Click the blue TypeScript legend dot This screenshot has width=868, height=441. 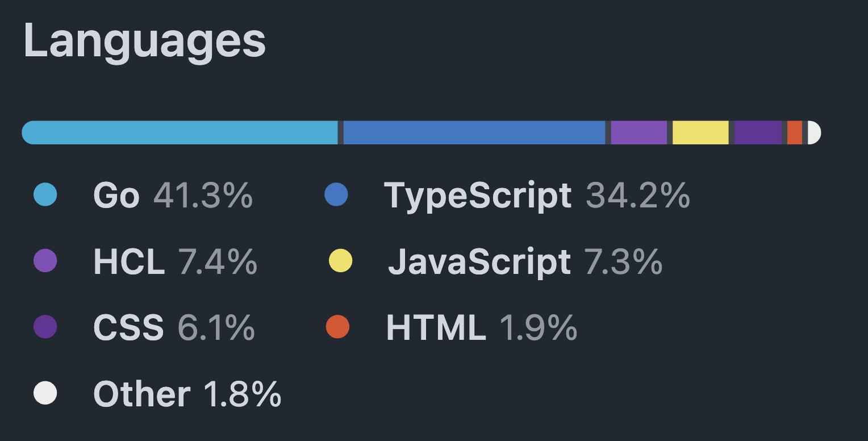[x=336, y=195]
